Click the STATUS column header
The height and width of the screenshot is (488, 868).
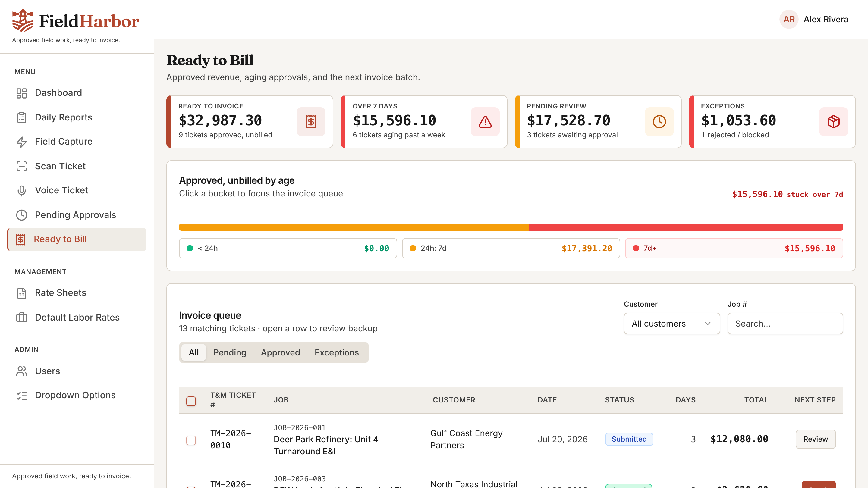point(619,400)
